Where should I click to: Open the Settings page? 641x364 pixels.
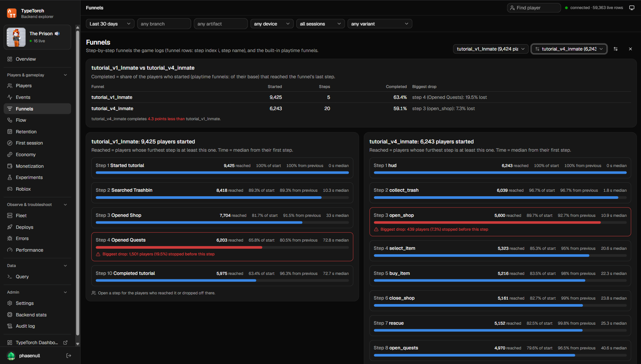(x=37, y=303)
